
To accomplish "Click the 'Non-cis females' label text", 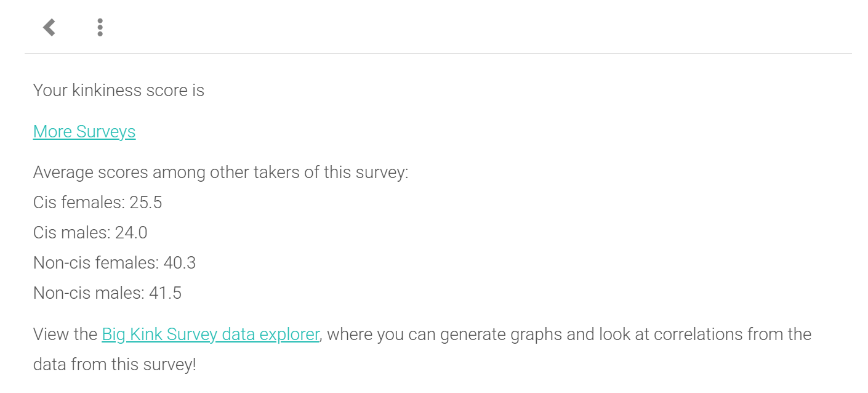I will pos(95,263).
